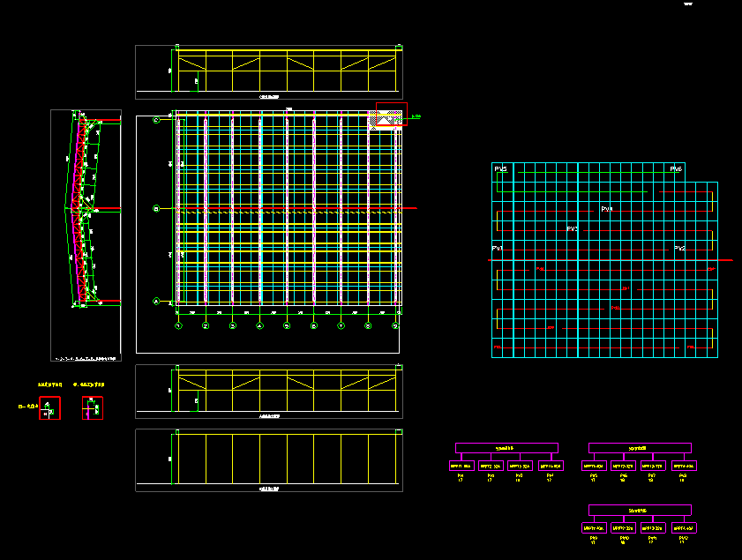Click the PV6 label on panel layout
Screen dimensions: 742x560
coord(676,168)
